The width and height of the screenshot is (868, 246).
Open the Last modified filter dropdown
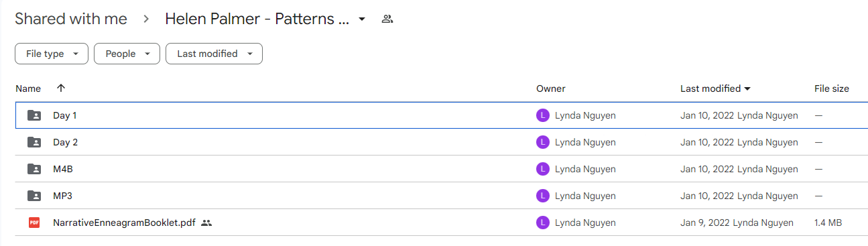(214, 54)
